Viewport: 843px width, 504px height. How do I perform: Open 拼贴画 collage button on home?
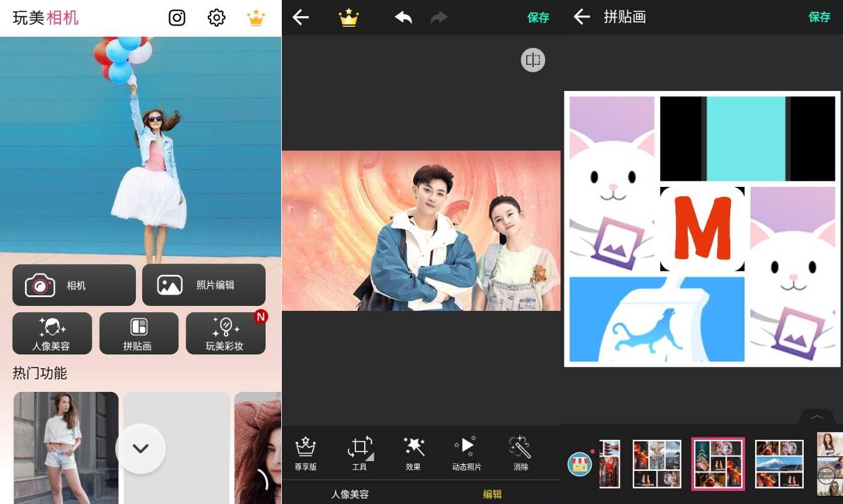point(138,333)
